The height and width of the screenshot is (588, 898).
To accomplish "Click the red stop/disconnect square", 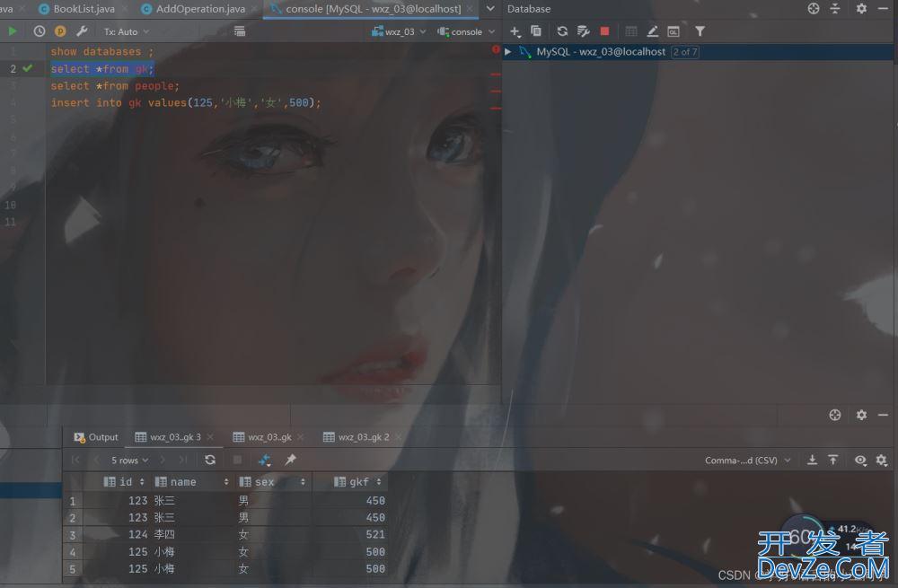I will (604, 31).
